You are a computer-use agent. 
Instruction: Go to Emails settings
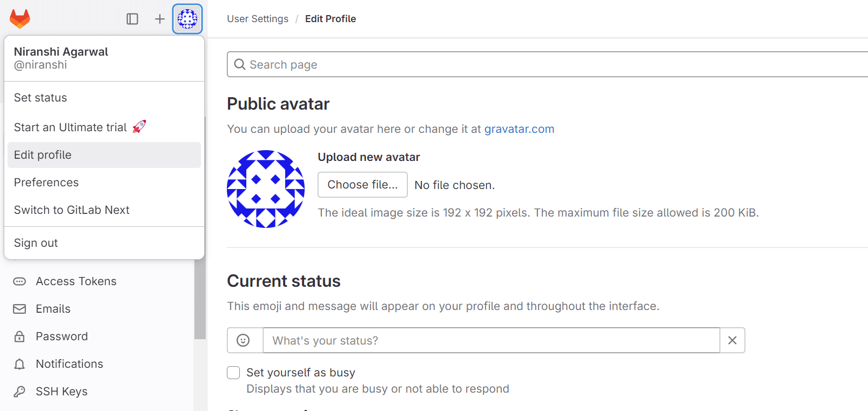53,309
